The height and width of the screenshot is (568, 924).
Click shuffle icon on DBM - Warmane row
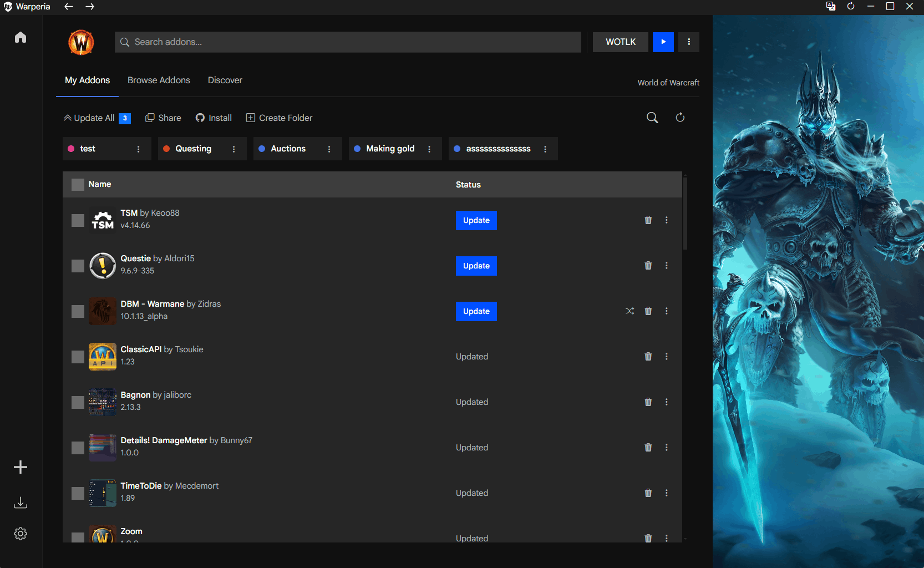(x=629, y=311)
